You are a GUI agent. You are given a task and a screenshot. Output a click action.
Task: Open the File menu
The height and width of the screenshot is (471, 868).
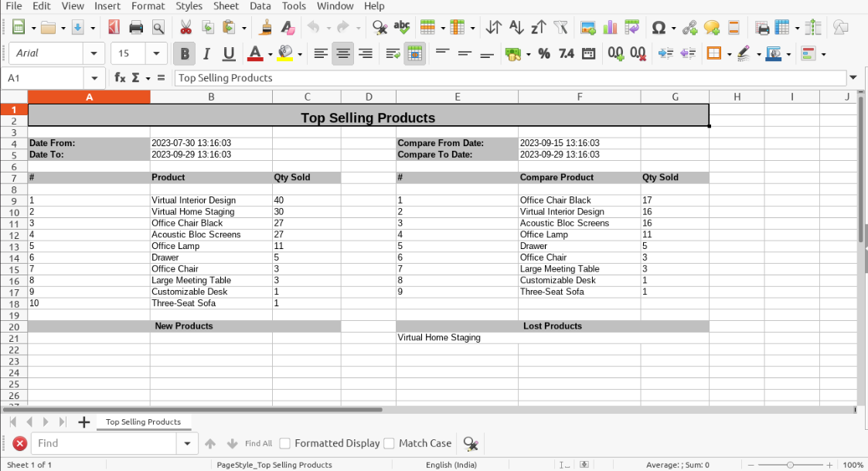[x=14, y=6]
